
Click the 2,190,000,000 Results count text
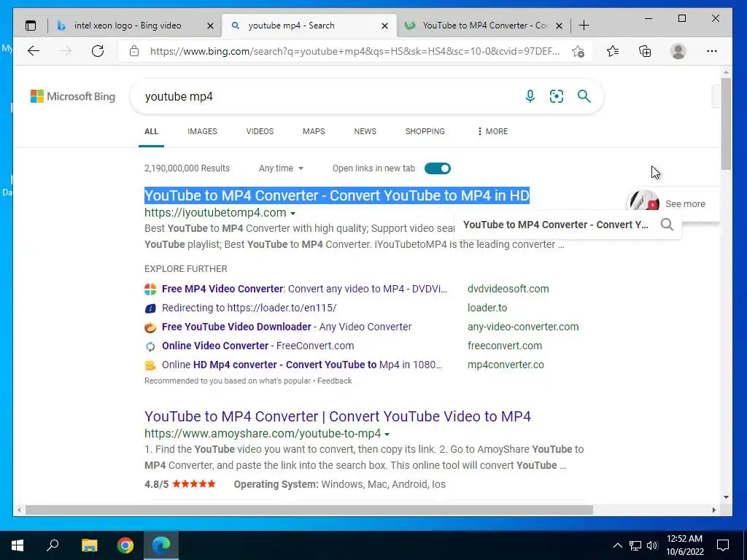tap(187, 168)
